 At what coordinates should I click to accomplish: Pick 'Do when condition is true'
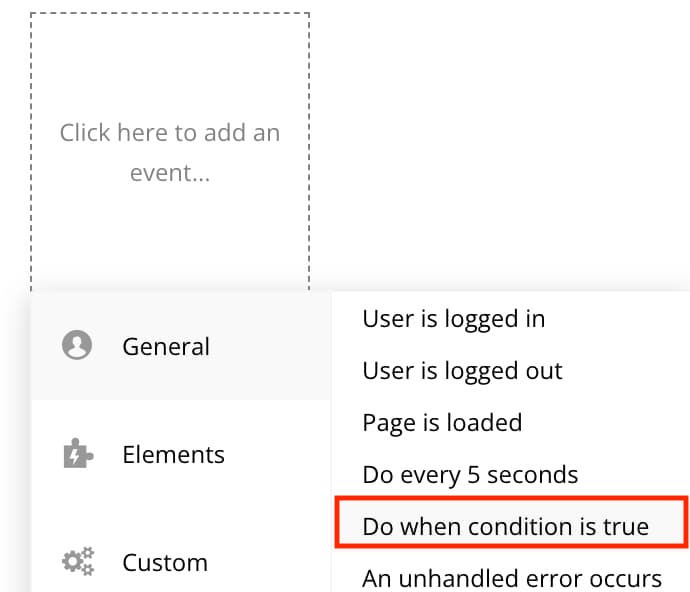point(506,527)
